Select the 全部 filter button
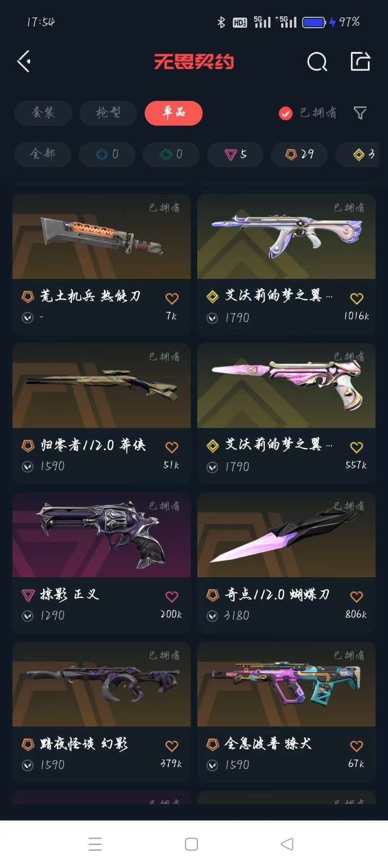Image resolution: width=388 pixels, height=868 pixels. [43, 155]
